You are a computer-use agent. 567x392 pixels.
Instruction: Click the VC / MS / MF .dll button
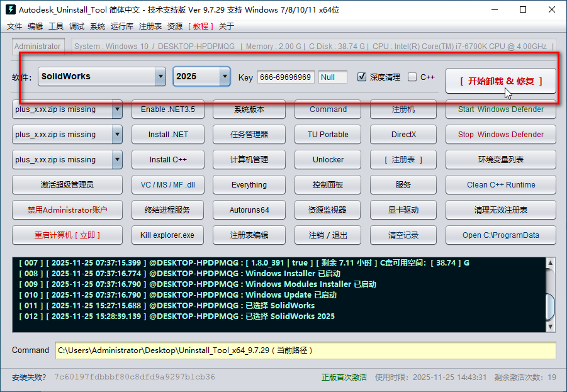(168, 185)
